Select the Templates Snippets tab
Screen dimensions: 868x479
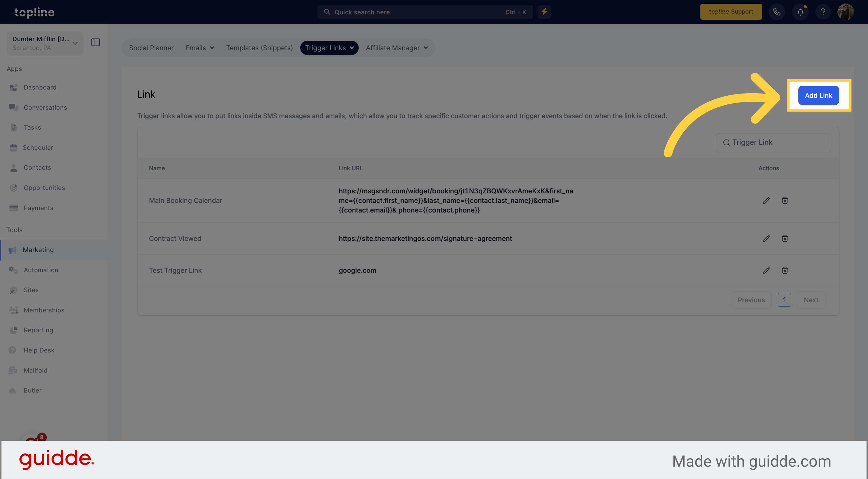260,47
